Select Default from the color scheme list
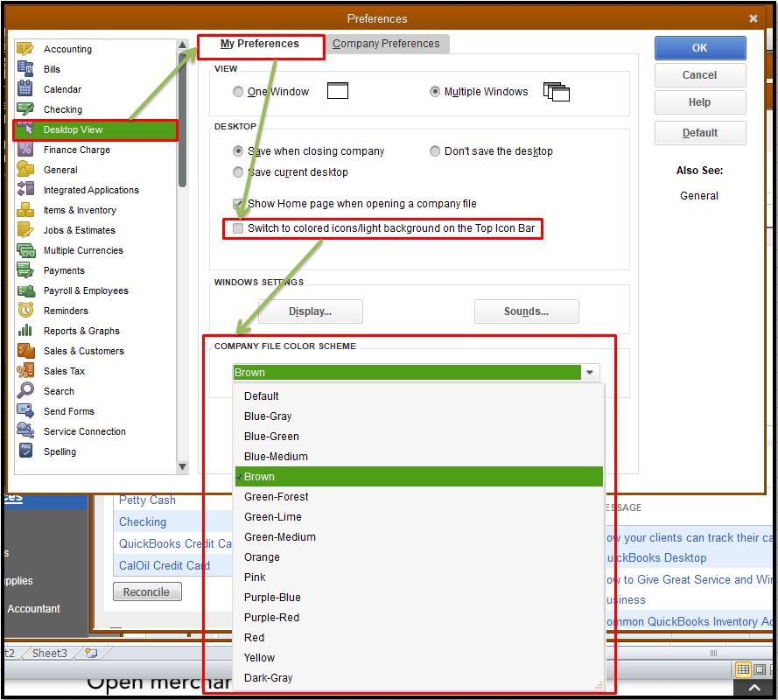Image resolution: width=778 pixels, height=700 pixels. pyautogui.click(x=419, y=395)
